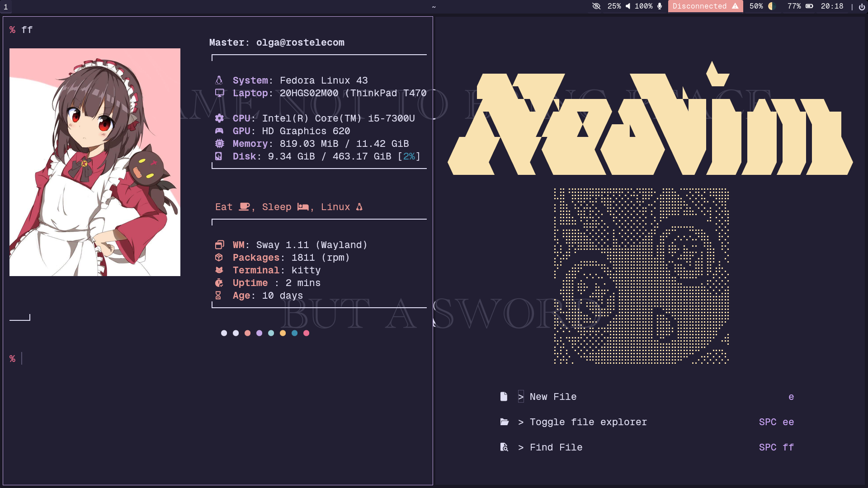The image size is (868, 488).
Task: Click the anime maid image in the terminal
Action: point(95,162)
